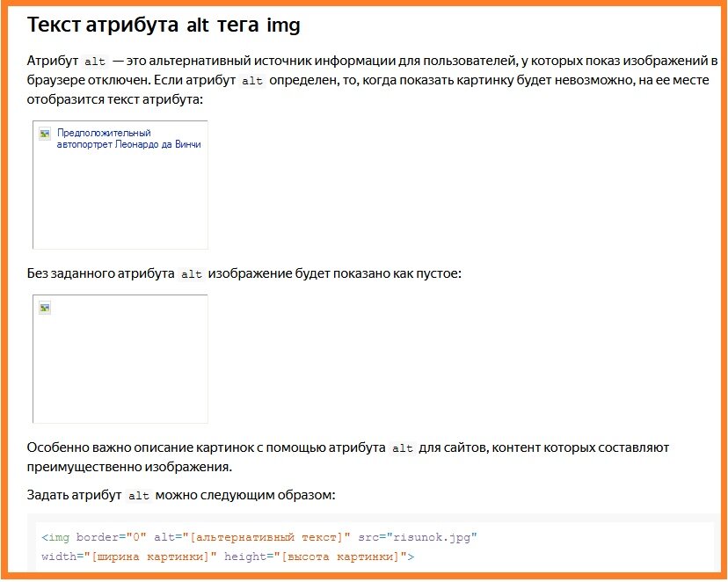
Task: Click the "alt" code before "определен"
Action: pos(252,81)
